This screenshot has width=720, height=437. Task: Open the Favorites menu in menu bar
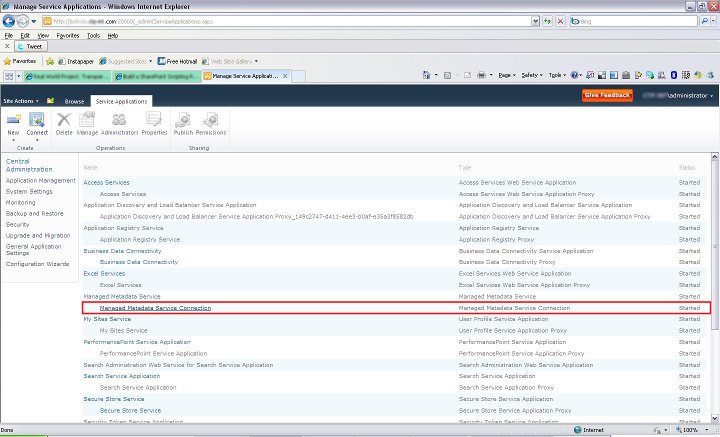(68, 35)
